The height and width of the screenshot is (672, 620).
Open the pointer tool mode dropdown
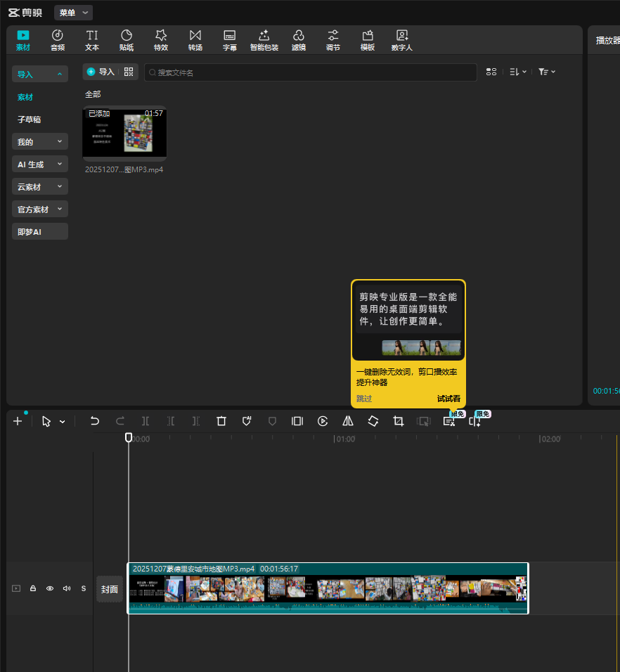tap(63, 422)
